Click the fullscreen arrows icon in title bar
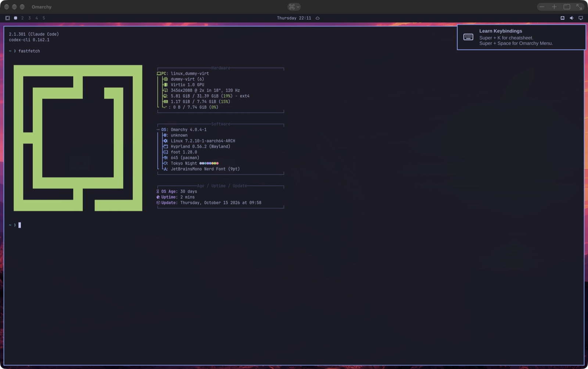This screenshot has width=588, height=369. click(x=579, y=7)
